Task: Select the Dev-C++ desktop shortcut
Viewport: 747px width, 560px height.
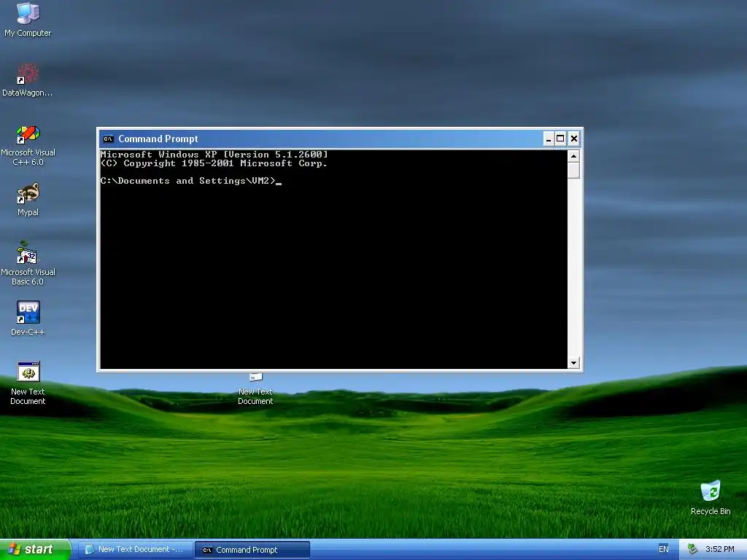Action: pos(28,318)
